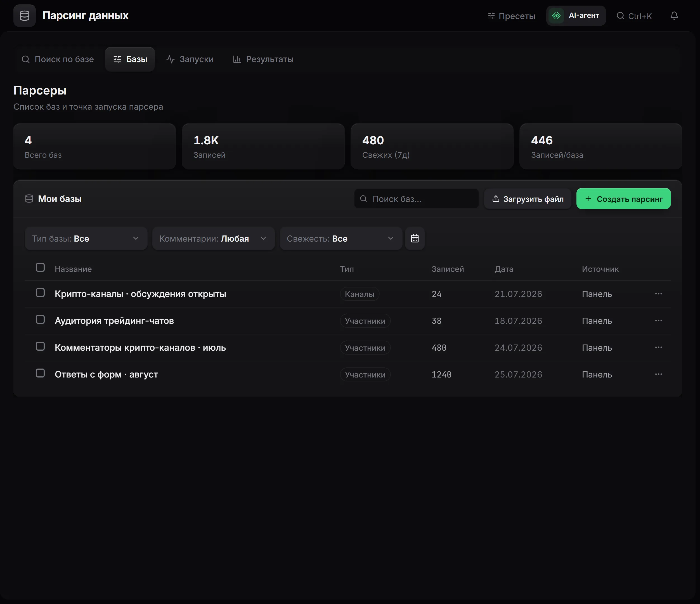Open the calendar date filter icon
Screen dimensions: 700x604
point(415,238)
